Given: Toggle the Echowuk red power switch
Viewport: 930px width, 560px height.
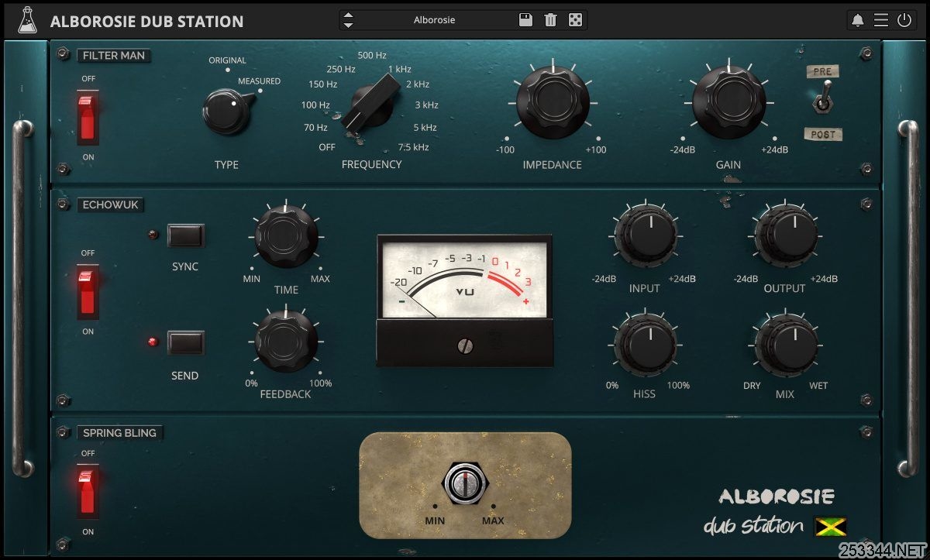Looking at the screenshot, I should pyautogui.click(x=88, y=290).
